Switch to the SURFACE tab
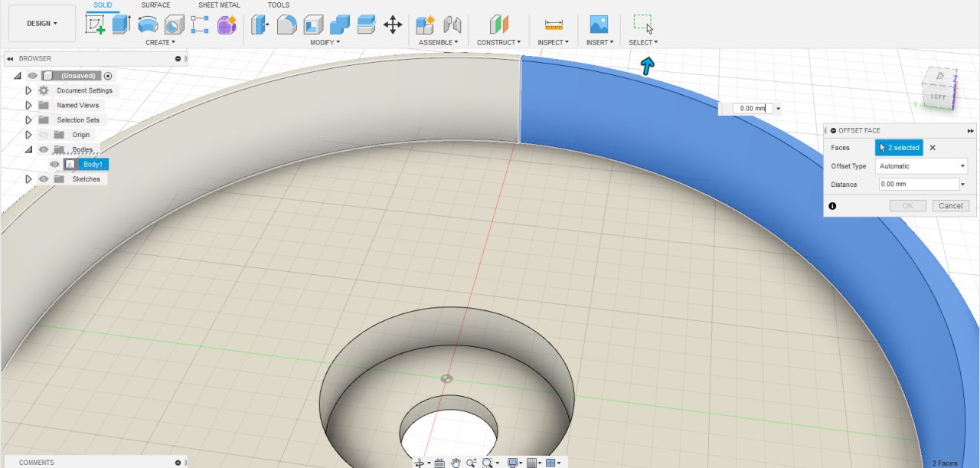Image resolution: width=980 pixels, height=468 pixels. click(x=156, y=5)
